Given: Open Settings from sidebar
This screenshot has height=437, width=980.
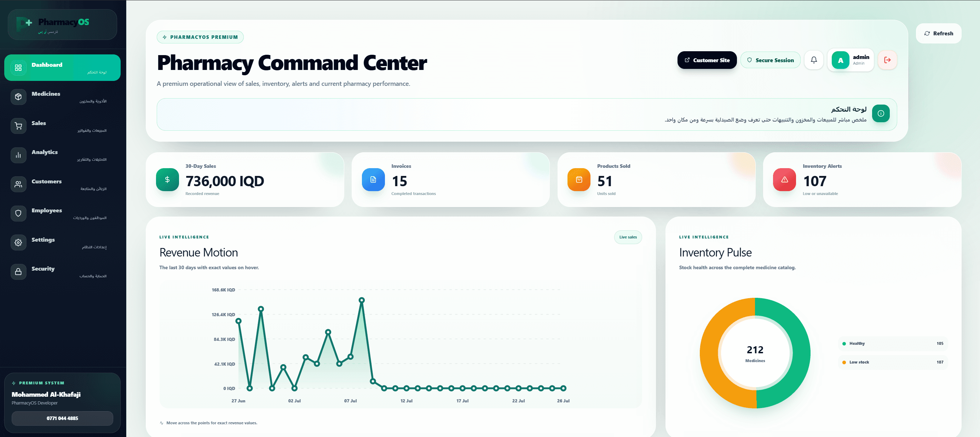Looking at the screenshot, I should point(62,242).
